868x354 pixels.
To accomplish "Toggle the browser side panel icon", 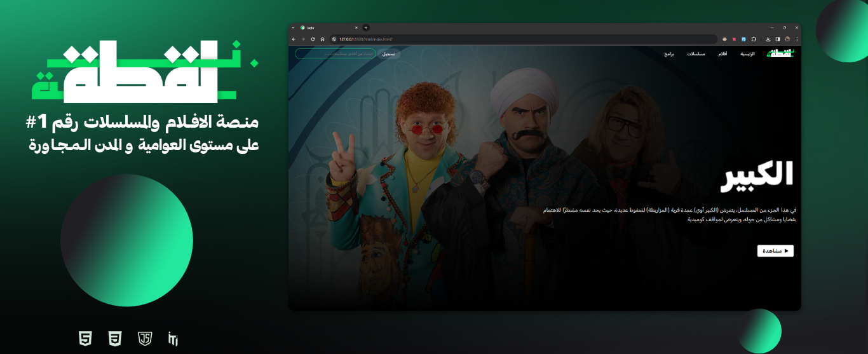I will pos(778,39).
